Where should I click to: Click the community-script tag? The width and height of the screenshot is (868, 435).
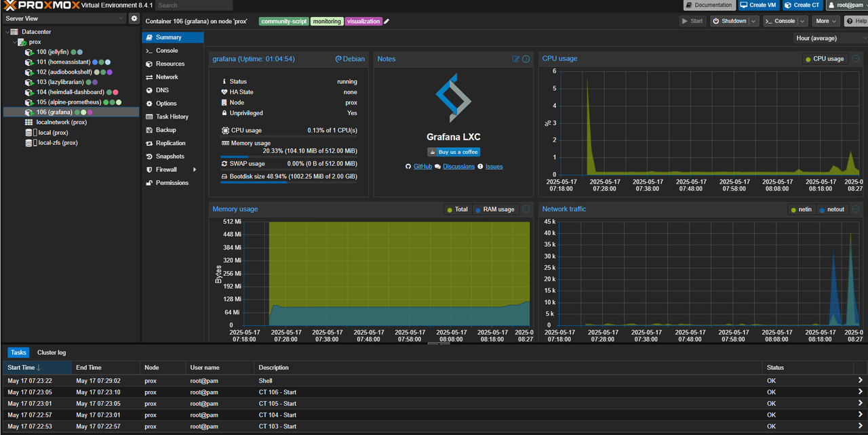point(284,21)
